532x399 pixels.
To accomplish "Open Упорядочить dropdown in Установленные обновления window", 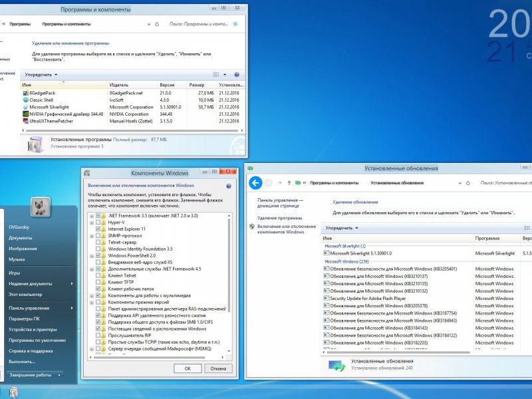I will 342,228.
